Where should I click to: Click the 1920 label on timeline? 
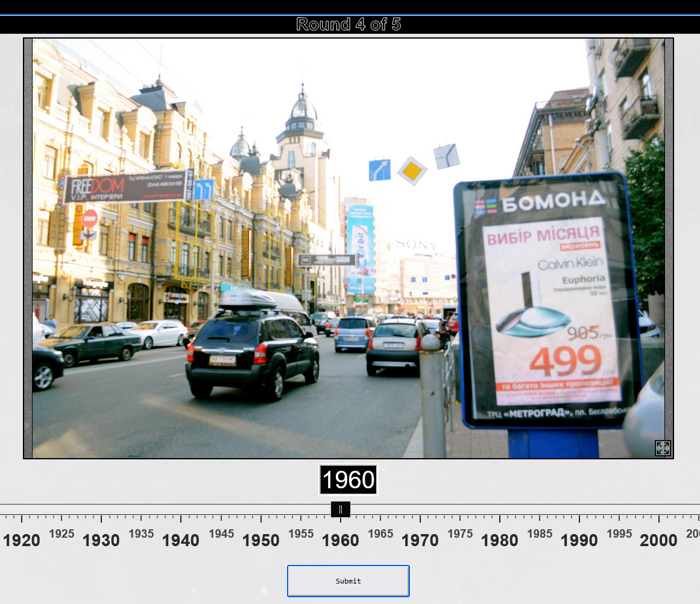click(22, 540)
